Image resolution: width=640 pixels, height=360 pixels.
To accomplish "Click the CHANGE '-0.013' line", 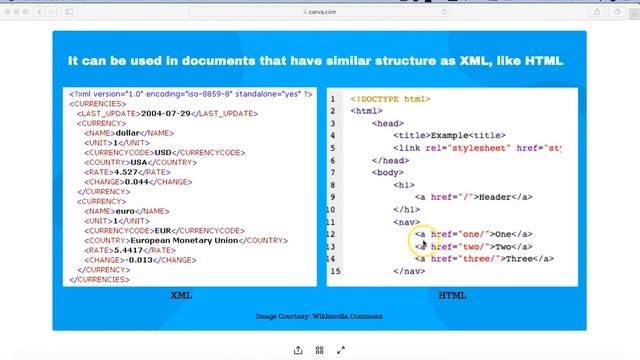I will (x=140, y=260).
